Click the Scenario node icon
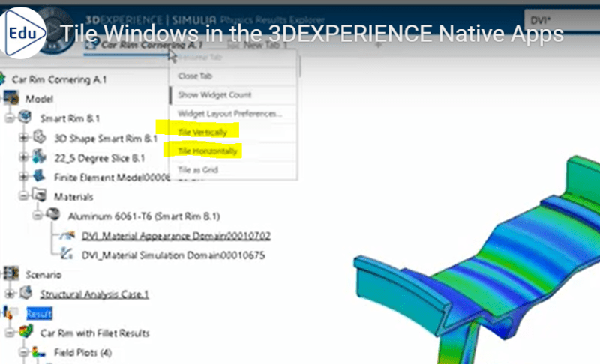The height and width of the screenshot is (364, 600). point(11,273)
